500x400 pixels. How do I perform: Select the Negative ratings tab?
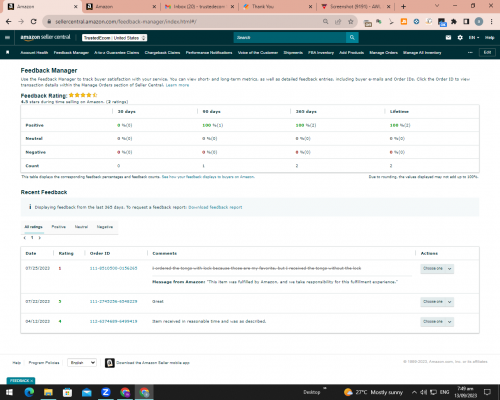(105, 227)
